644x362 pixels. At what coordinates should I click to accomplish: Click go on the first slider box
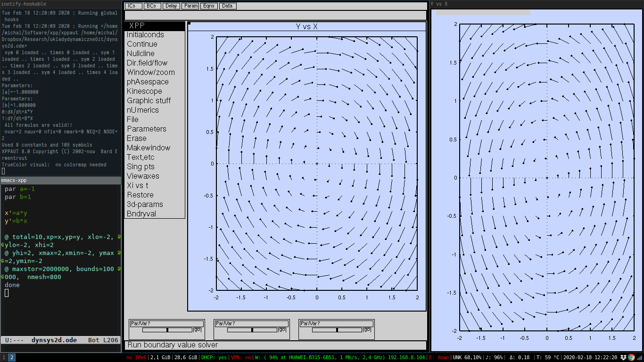(198, 330)
